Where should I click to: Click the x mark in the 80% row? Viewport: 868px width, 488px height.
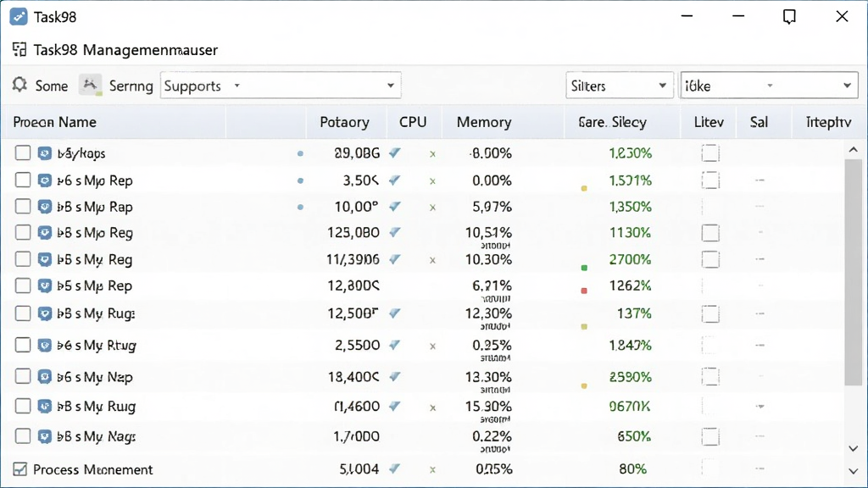click(433, 469)
